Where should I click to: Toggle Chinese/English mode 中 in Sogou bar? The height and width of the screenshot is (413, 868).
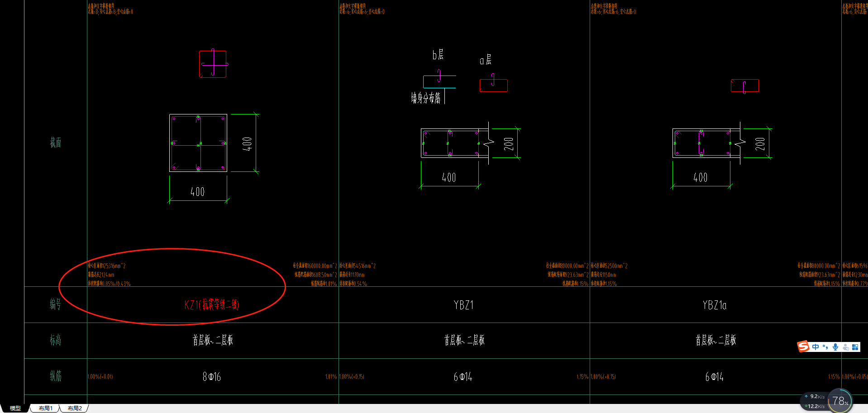pyautogui.click(x=816, y=347)
